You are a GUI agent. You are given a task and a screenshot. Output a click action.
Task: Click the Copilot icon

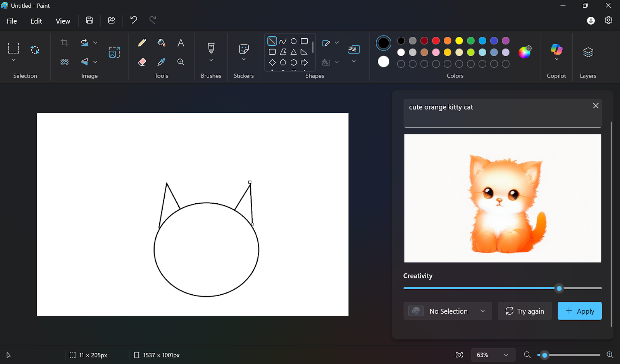556,49
